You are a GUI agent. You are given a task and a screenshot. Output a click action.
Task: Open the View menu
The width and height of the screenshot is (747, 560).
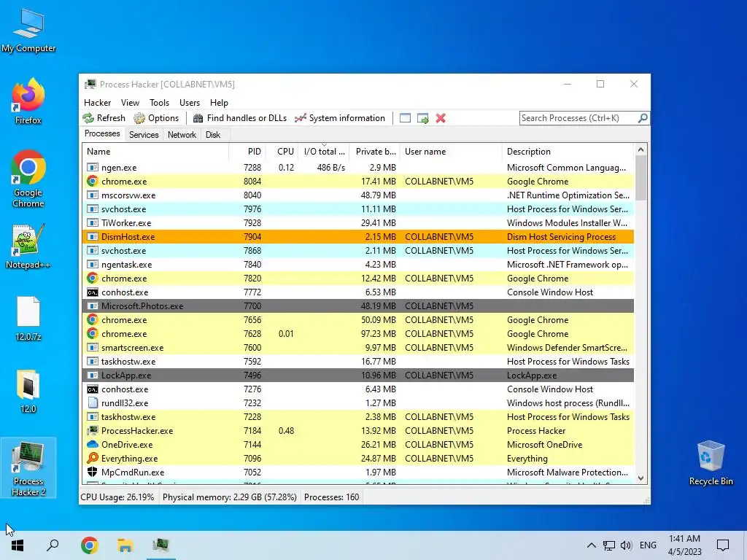(x=130, y=102)
